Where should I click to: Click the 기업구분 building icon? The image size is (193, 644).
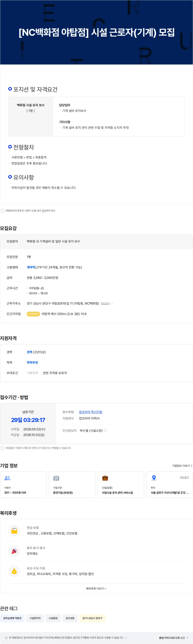pos(56,478)
